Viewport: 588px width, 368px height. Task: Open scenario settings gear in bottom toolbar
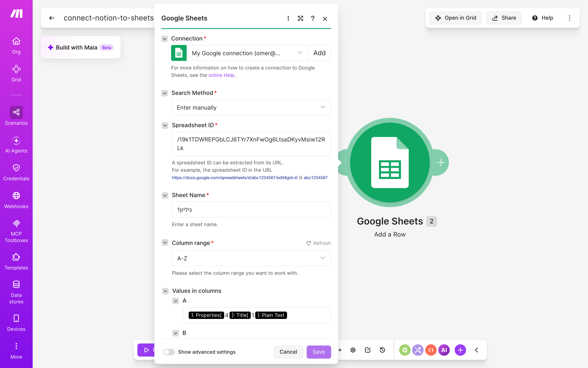click(x=353, y=350)
